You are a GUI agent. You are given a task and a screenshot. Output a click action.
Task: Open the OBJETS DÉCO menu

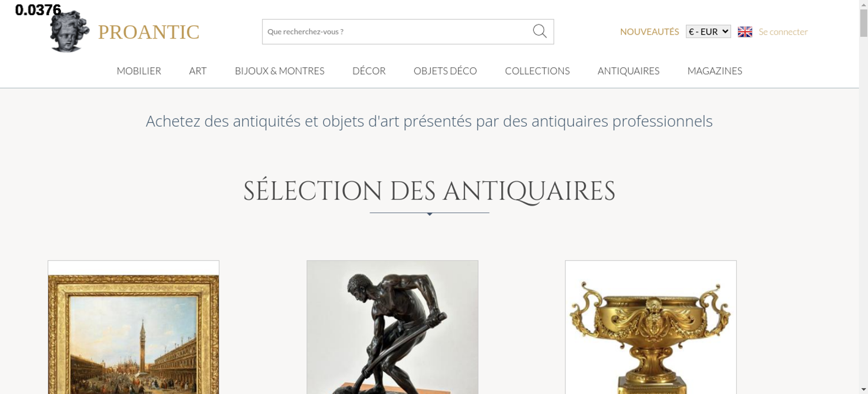(x=445, y=71)
